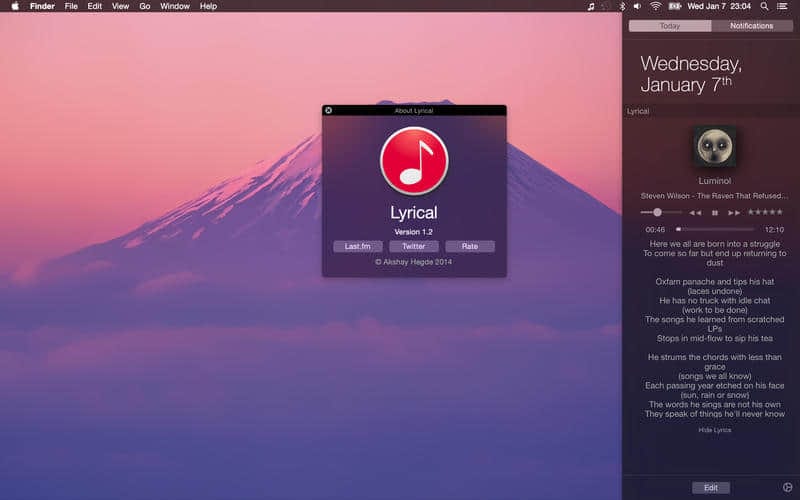
Task: Toggle Notification Center list icon
Action: point(782,6)
